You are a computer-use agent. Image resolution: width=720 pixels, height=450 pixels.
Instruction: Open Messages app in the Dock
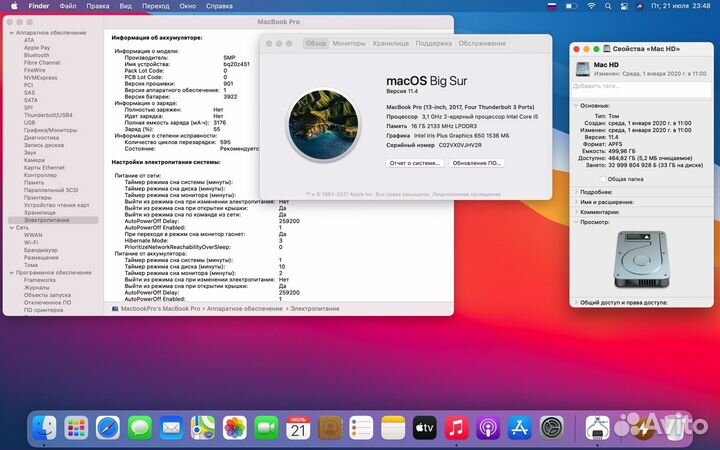[140, 428]
